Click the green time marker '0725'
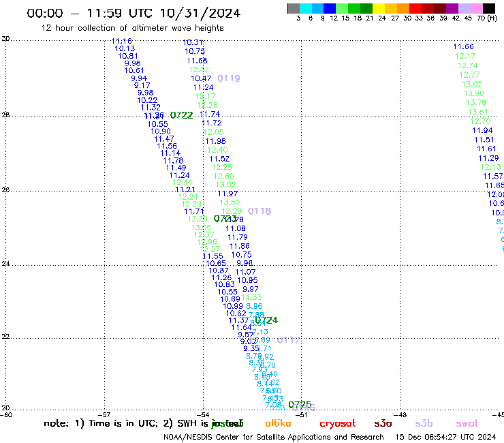 point(300,404)
